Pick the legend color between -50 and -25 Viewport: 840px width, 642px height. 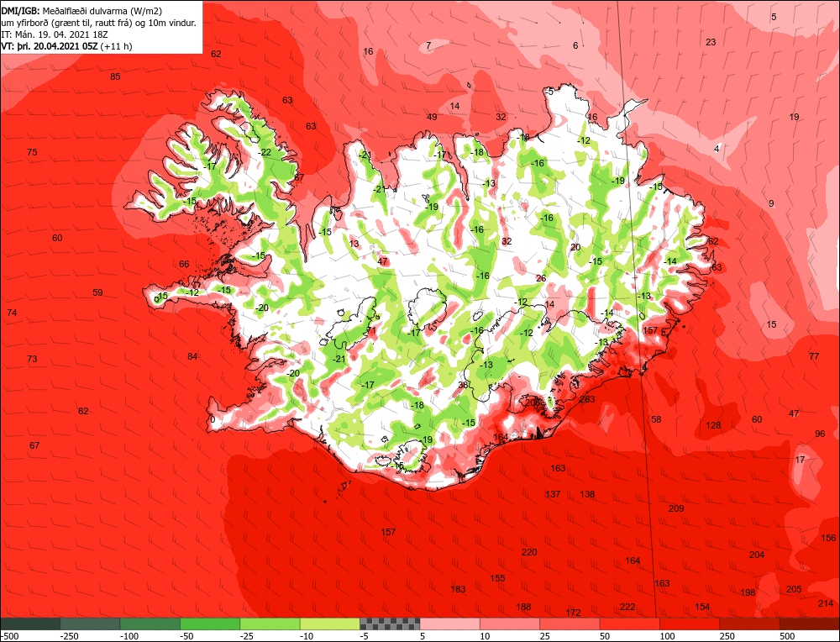[210, 624]
